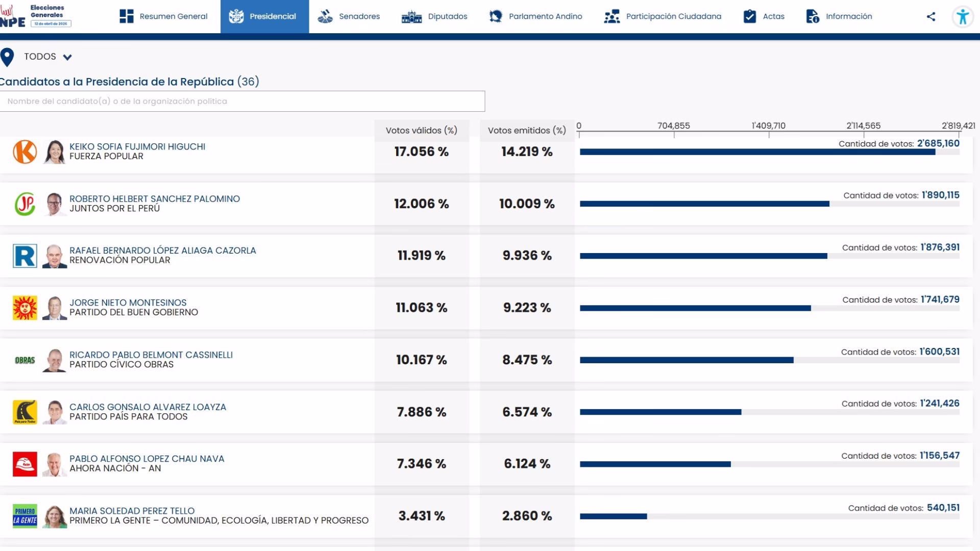The image size is (980, 551).
Task: Click the Fuerza Popular party logo
Action: pos(25,152)
